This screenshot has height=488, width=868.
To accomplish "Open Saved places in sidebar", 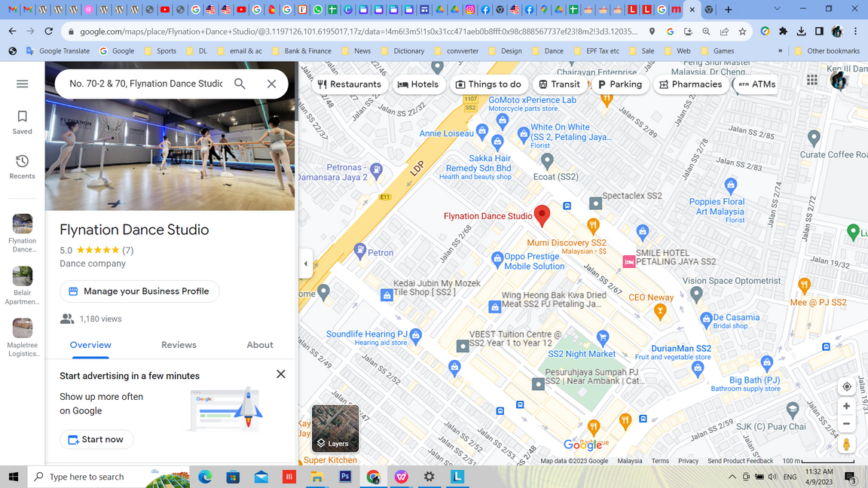I will (x=22, y=122).
